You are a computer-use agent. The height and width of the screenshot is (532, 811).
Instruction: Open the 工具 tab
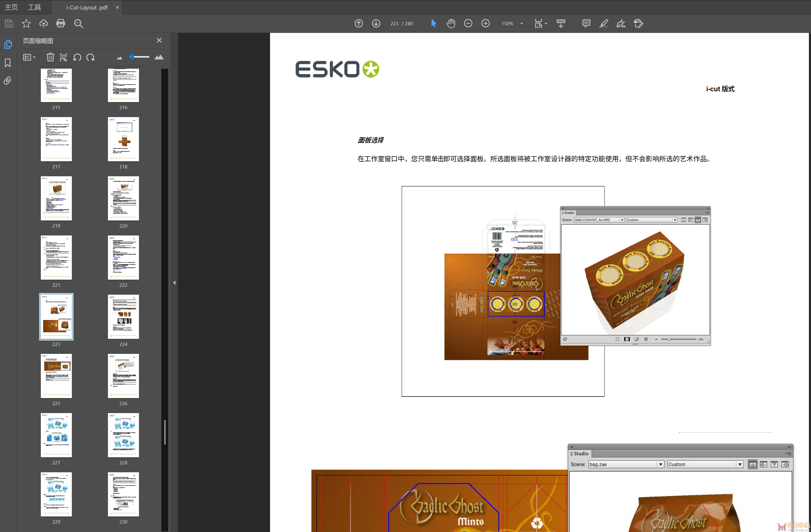click(x=34, y=7)
